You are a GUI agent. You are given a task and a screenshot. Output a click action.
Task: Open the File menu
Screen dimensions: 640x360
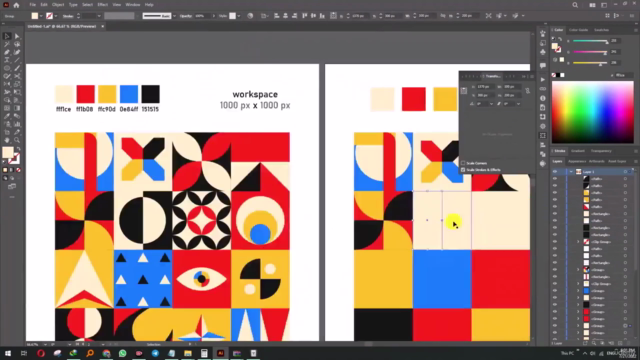(x=33, y=5)
